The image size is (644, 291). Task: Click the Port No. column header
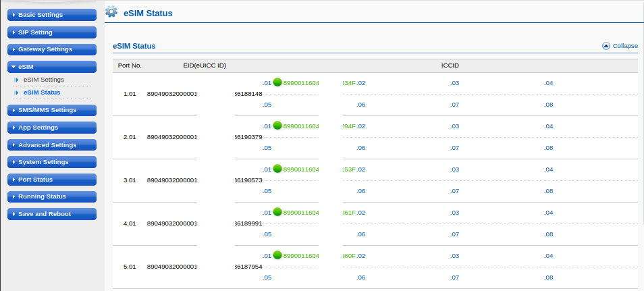130,65
